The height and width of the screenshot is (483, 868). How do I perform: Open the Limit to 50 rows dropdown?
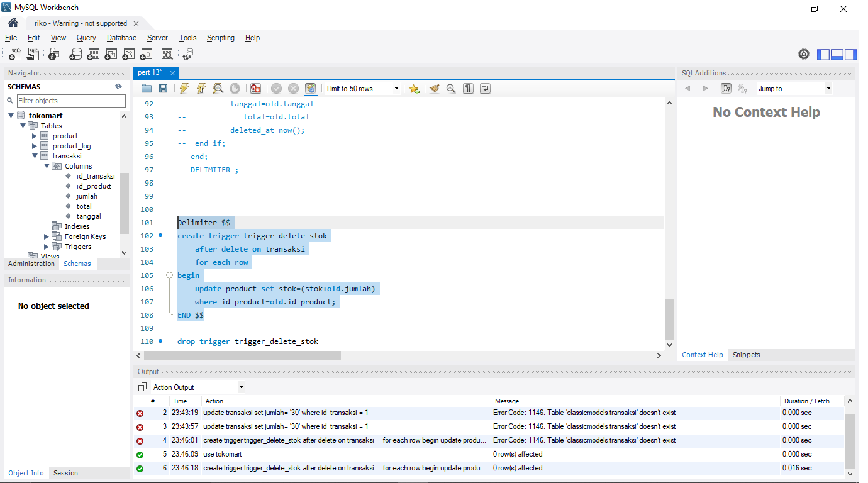(363, 89)
